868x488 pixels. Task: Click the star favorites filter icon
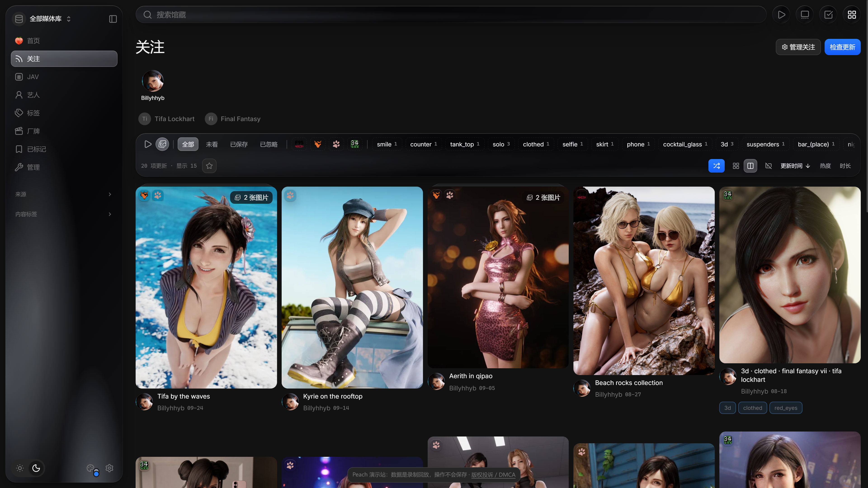[x=209, y=166]
